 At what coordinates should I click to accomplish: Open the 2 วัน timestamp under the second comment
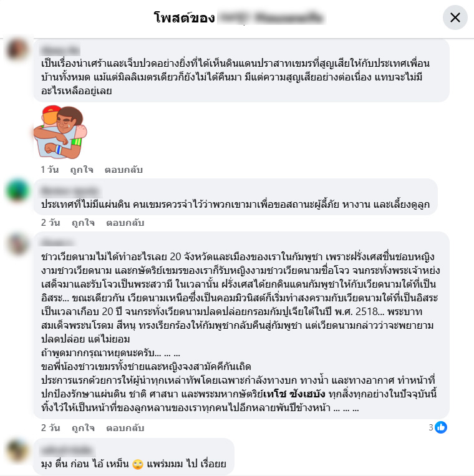tap(51, 223)
